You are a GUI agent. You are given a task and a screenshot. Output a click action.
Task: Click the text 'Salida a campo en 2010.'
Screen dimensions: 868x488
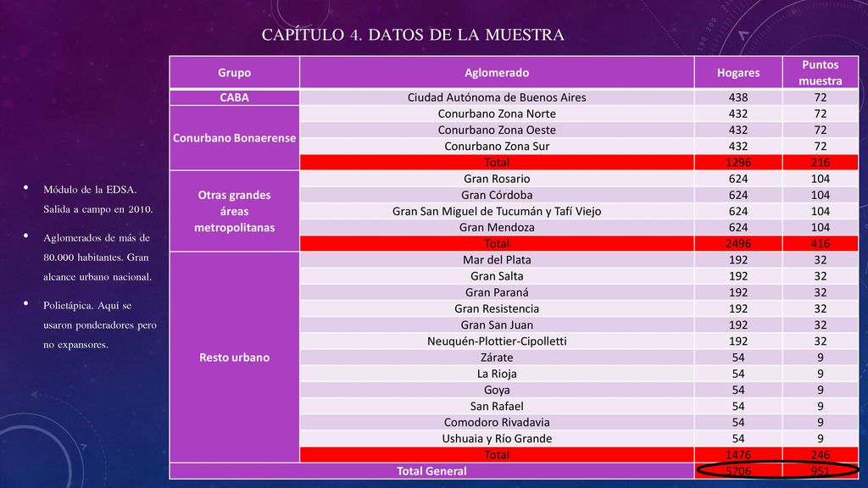(x=98, y=209)
